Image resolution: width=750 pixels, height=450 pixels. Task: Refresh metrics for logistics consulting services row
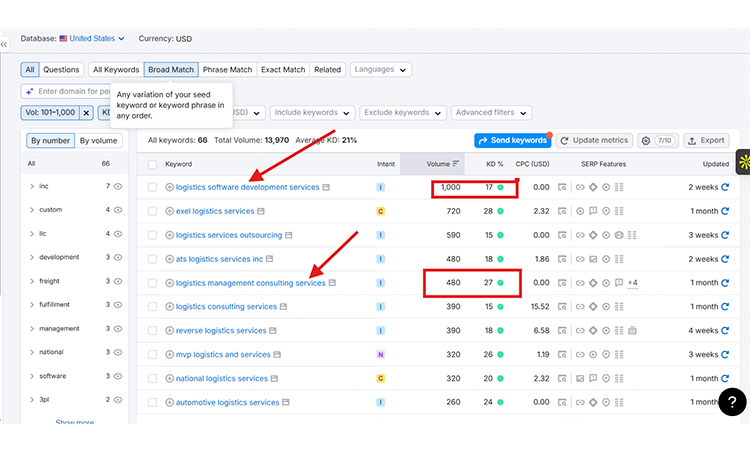(x=725, y=307)
